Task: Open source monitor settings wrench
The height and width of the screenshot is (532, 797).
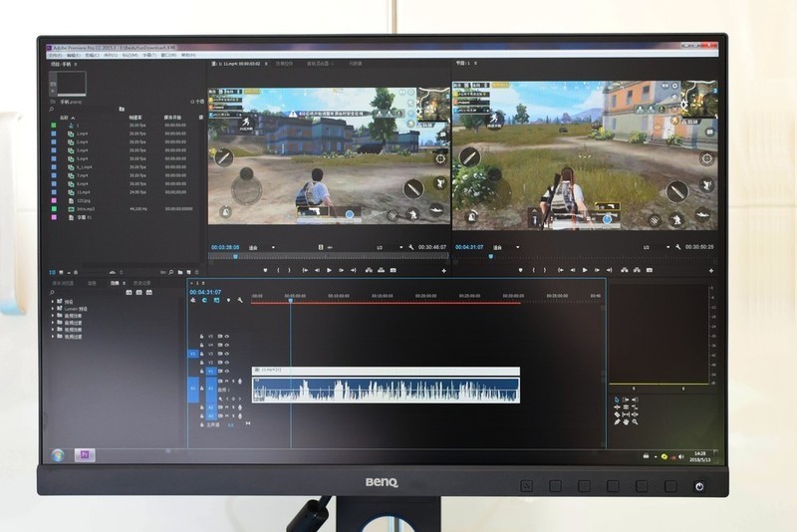Action: tap(410, 247)
